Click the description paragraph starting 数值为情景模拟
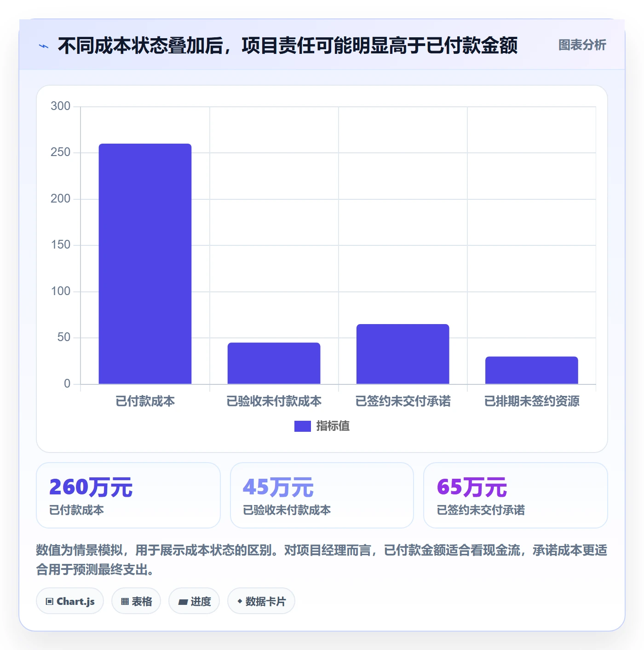This screenshot has height=650, width=644. pyautogui.click(x=322, y=560)
